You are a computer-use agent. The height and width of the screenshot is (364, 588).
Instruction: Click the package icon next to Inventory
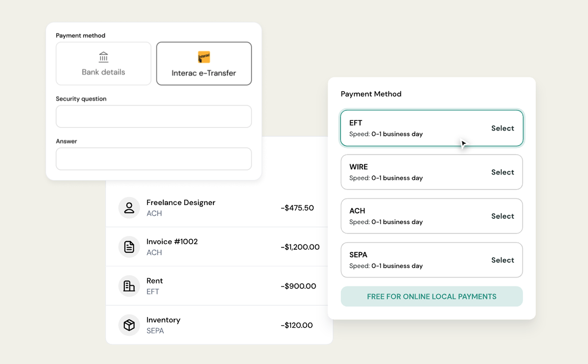click(129, 325)
